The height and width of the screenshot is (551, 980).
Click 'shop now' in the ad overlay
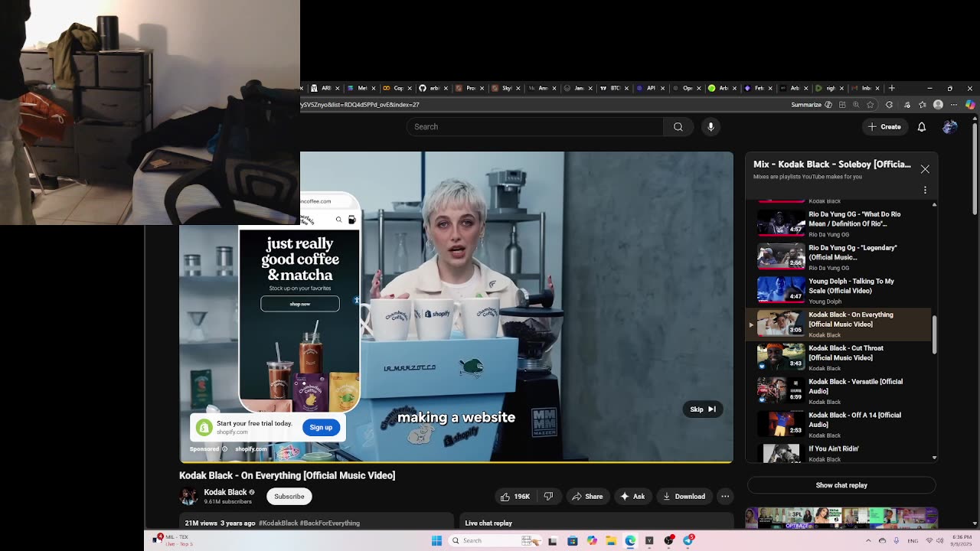click(300, 304)
